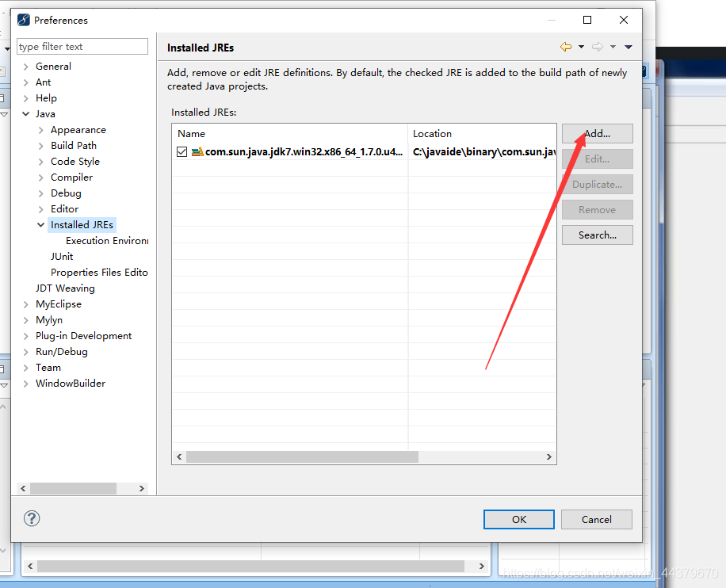Select the com.sun.java.jdk7 JRE name
This screenshot has width=726, height=588.
click(304, 151)
